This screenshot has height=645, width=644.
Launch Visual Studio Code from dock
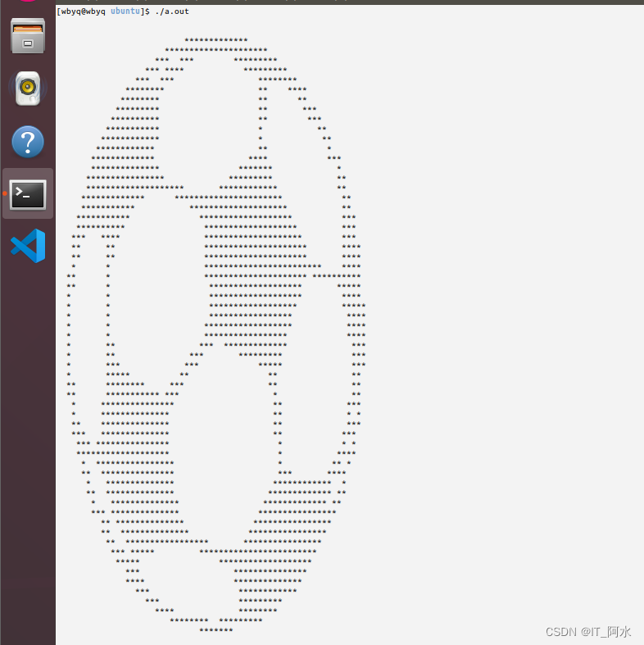[28, 246]
